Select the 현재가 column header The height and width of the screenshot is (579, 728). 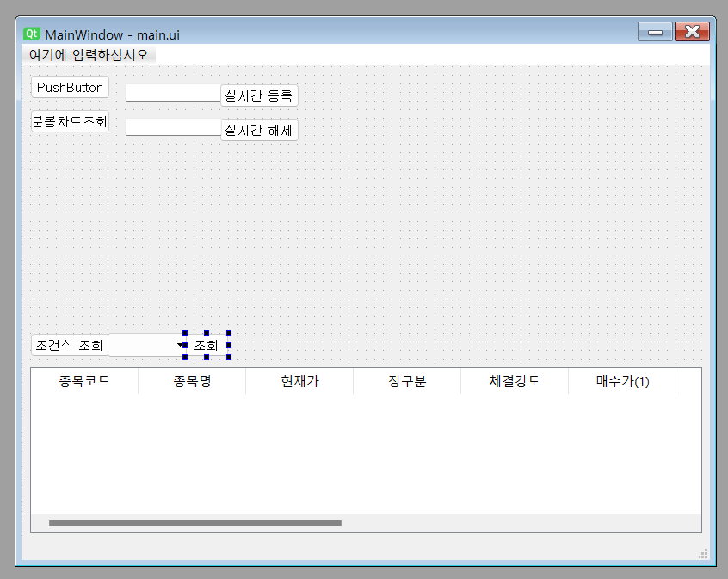(x=299, y=381)
